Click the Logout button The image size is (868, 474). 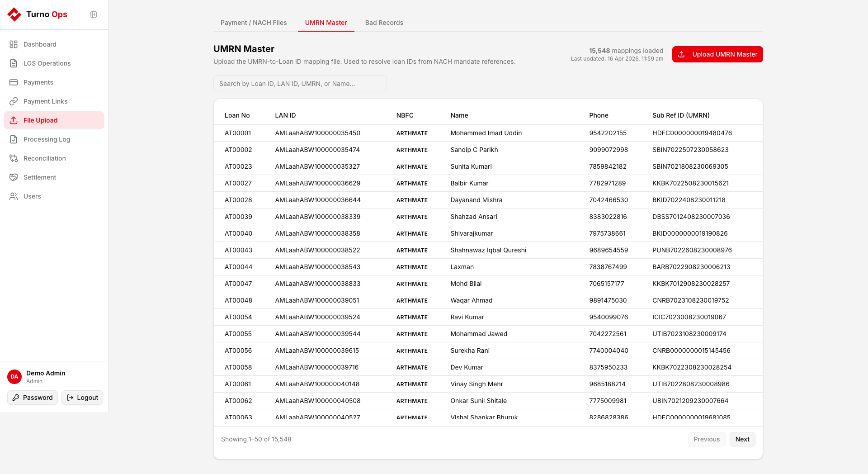pos(82,398)
